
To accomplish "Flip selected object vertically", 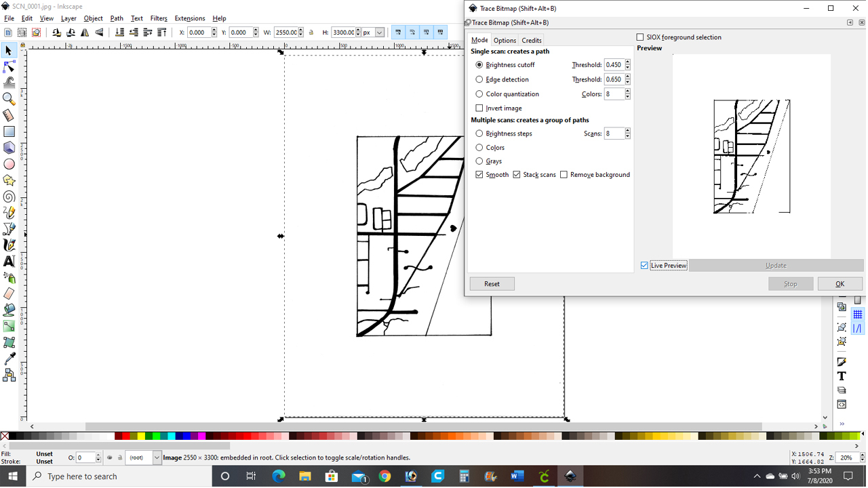I will (x=99, y=33).
